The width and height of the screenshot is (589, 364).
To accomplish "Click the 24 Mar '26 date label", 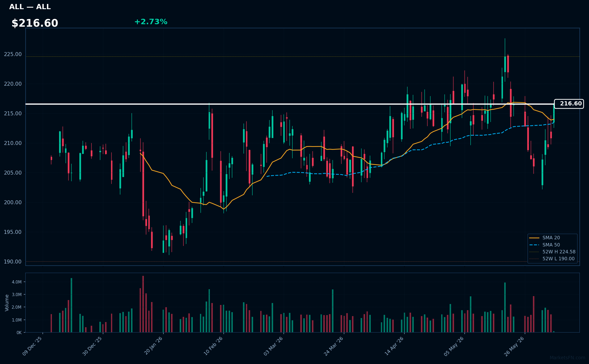I will (x=334, y=346).
